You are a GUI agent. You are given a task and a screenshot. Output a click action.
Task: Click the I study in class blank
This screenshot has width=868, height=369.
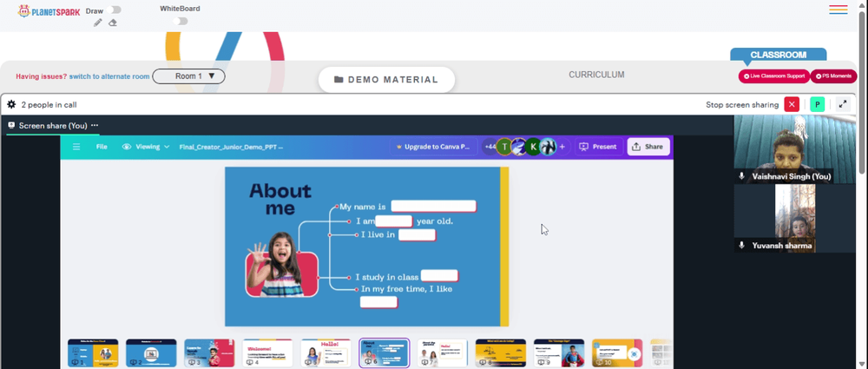point(439,275)
